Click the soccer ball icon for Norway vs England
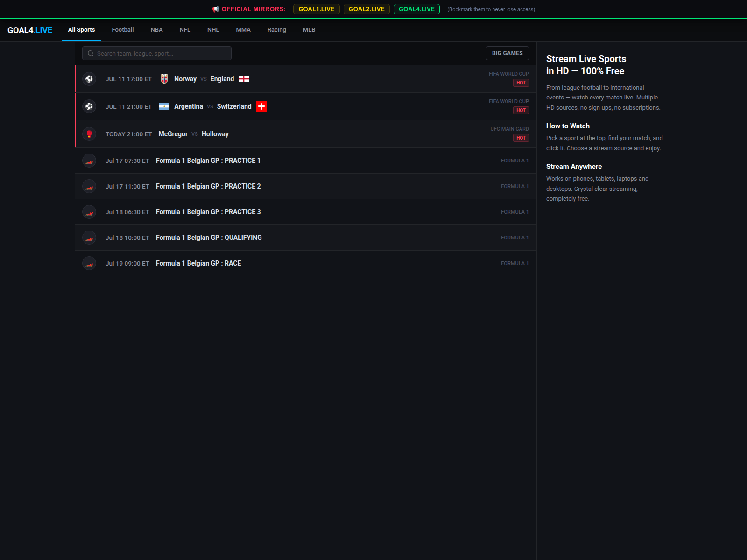747x560 pixels. click(89, 79)
